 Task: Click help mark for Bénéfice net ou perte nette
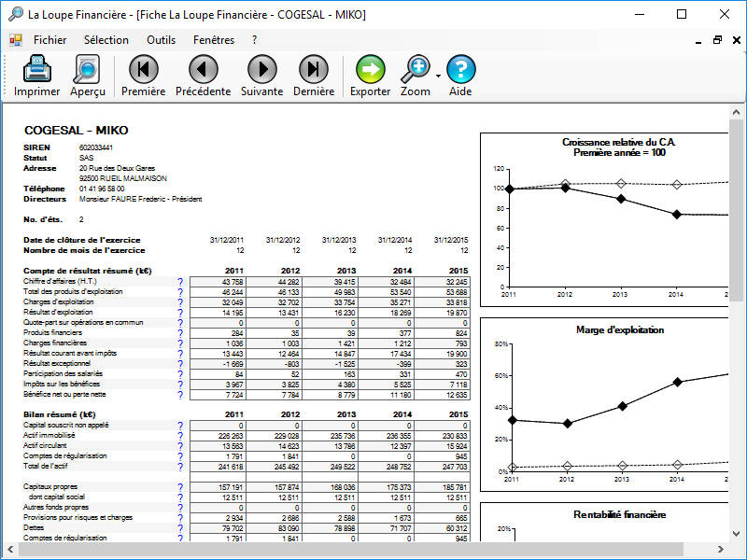tap(180, 395)
